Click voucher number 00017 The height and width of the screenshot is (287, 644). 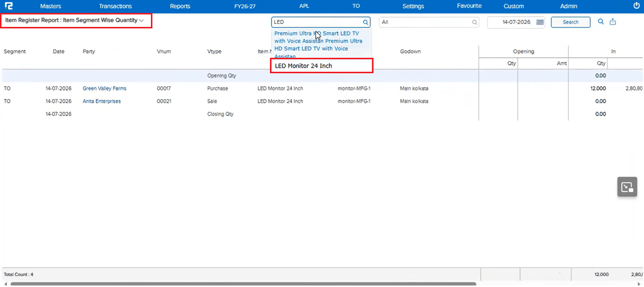pos(164,88)
